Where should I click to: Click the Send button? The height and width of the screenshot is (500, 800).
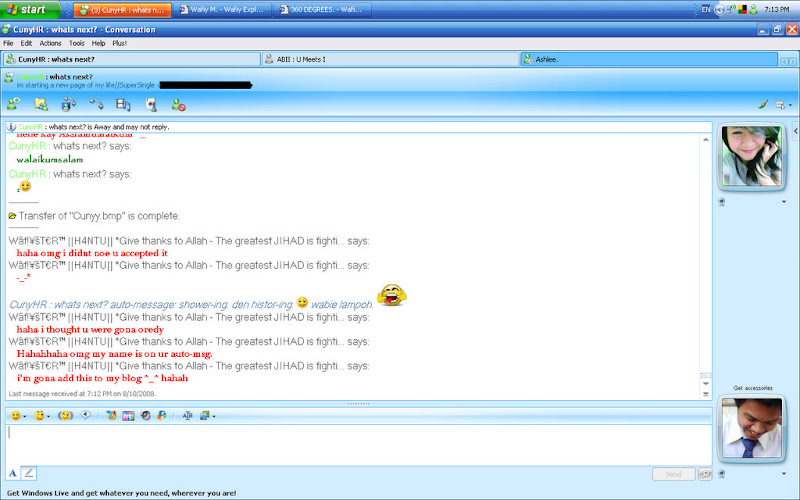coord(673,474)
